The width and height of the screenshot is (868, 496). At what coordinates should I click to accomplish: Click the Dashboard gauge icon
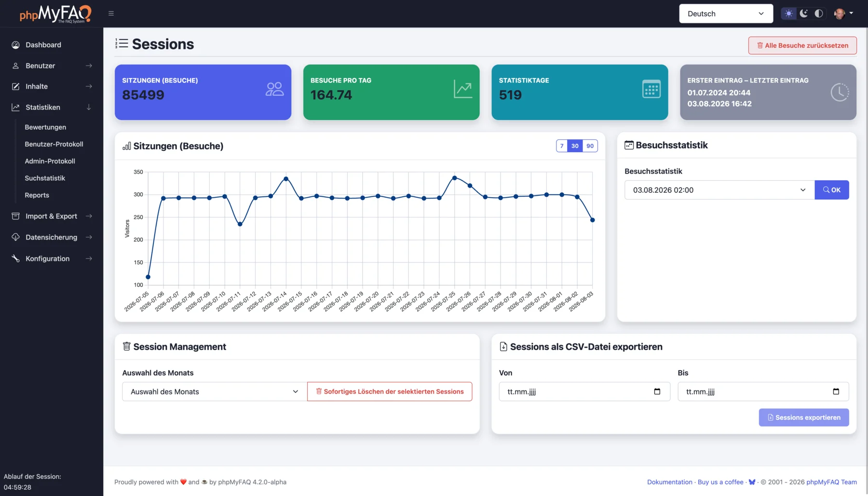coord(15,45)
